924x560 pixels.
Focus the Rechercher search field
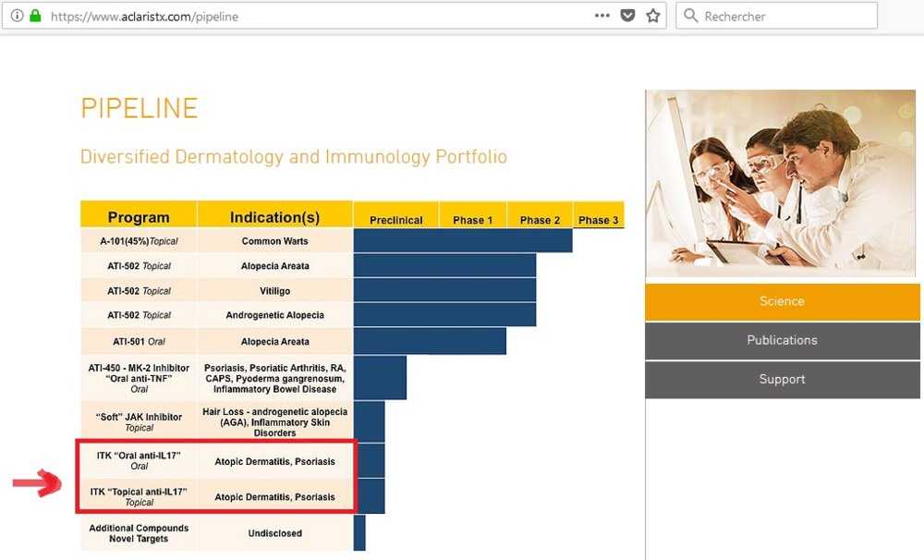(785, 16)
